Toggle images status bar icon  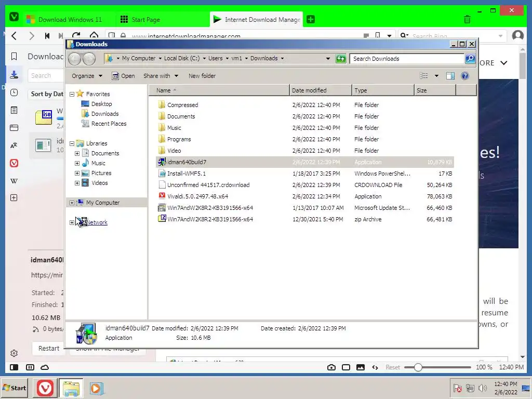click(x=361, y=367)
